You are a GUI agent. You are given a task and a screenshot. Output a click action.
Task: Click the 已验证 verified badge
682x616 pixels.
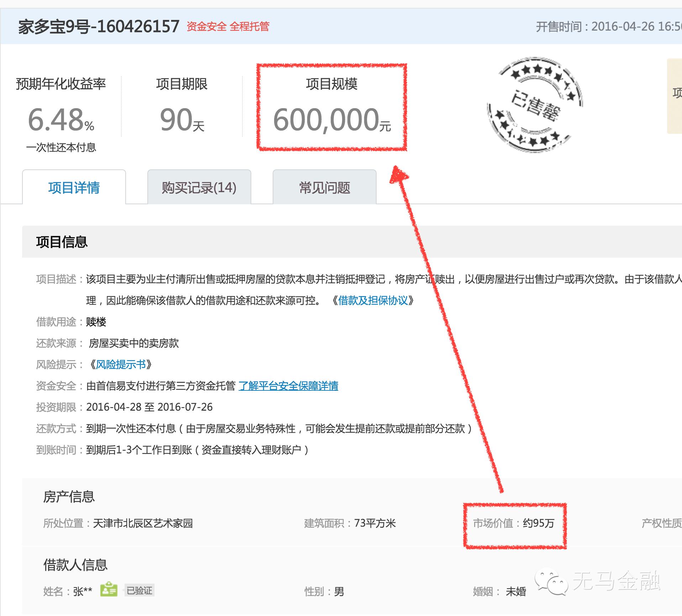[138, 591]
